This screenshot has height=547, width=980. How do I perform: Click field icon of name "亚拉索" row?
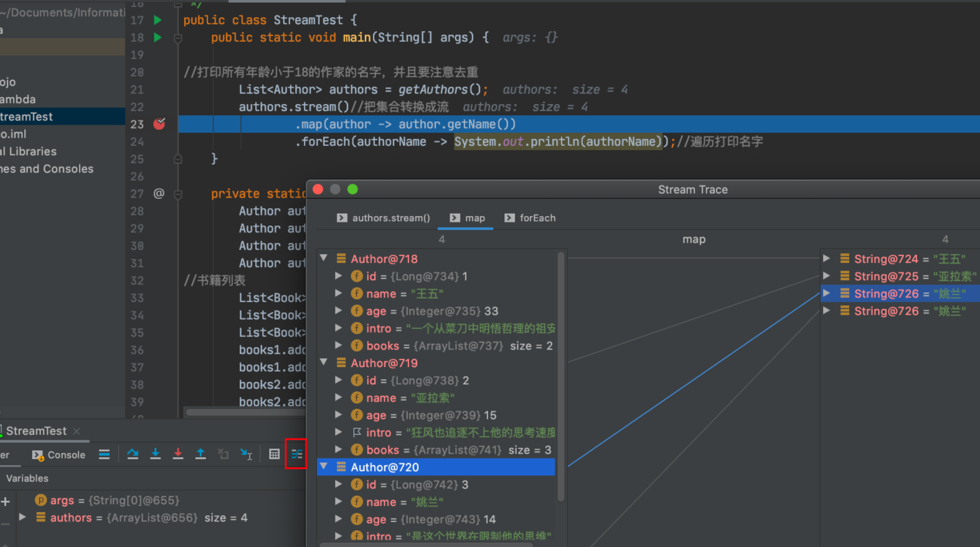[x=357, y=397]
